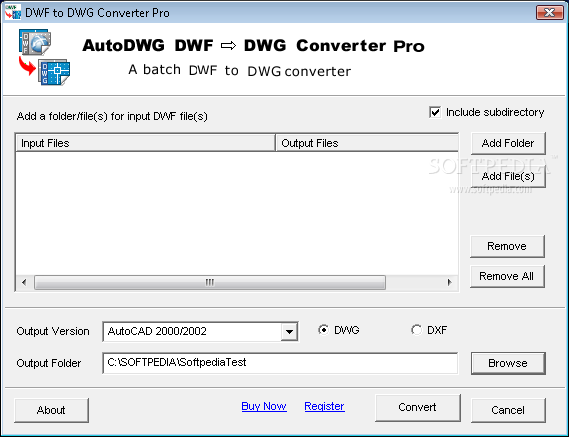Click the file list horizontal scrollbar thumb

click(210, 282)
